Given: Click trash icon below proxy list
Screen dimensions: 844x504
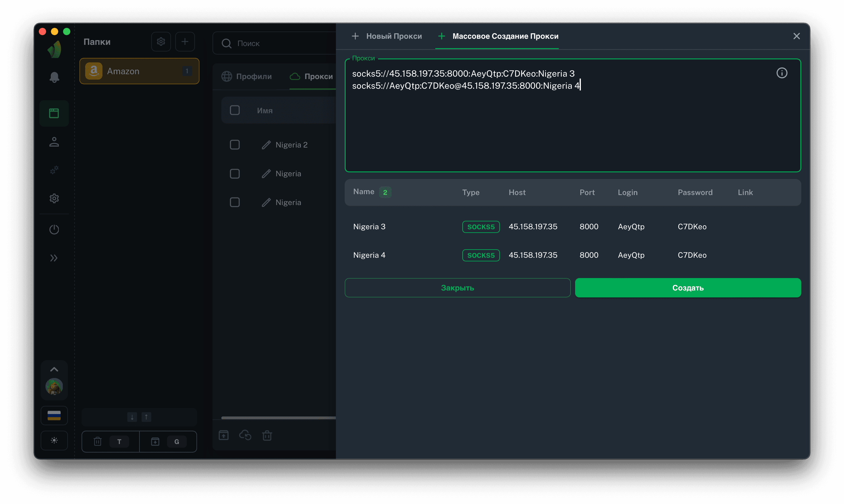Looking at the screenshot, I should pos(267,435).
